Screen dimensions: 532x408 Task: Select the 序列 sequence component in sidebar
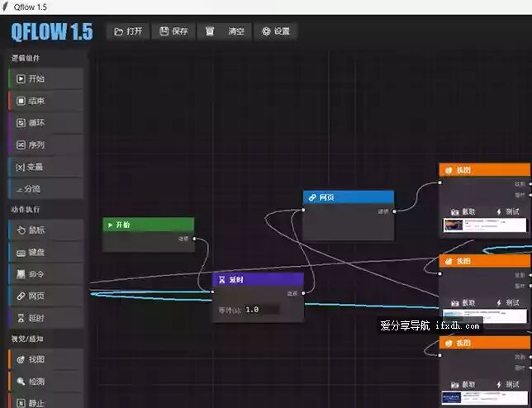coord(45,145)
